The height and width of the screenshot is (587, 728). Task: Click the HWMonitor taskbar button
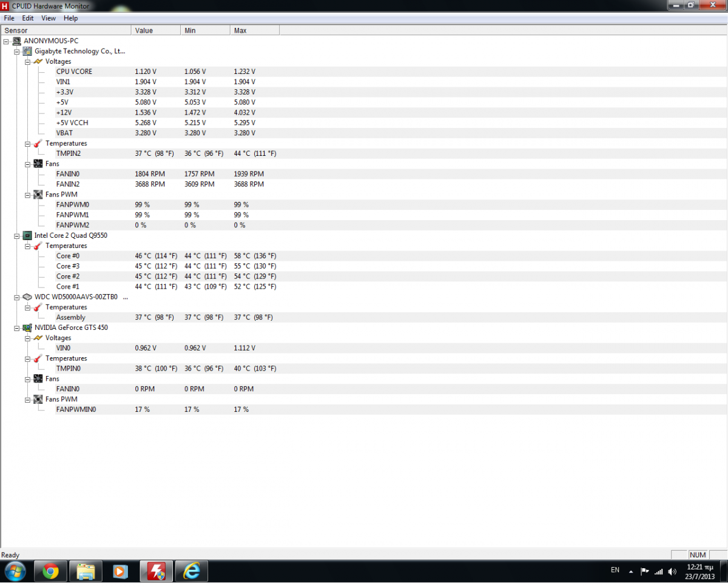(x=157, y=571)
